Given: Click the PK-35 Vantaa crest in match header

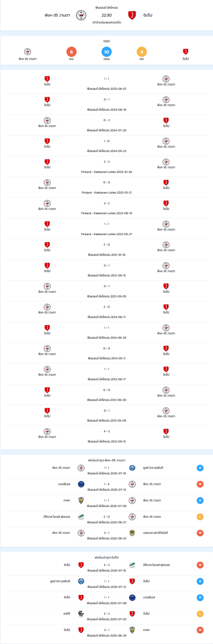Looking at the screenshot, I should (81, 15).
